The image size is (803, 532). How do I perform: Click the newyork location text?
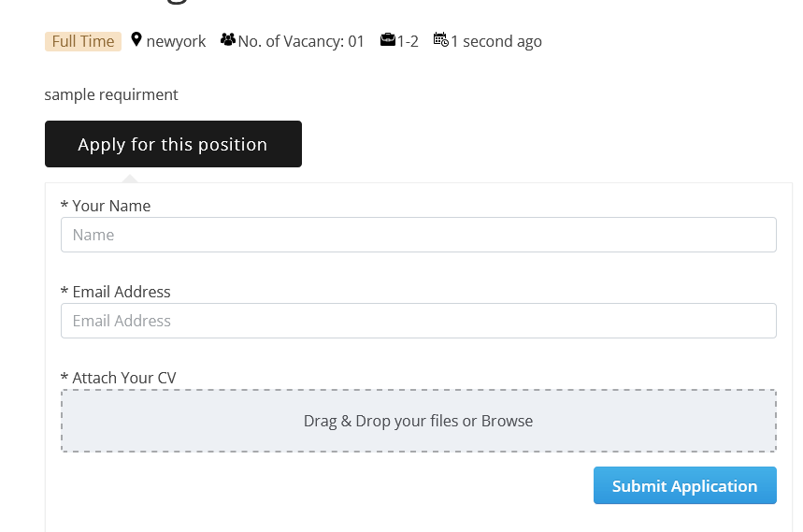tap(176, 41)
